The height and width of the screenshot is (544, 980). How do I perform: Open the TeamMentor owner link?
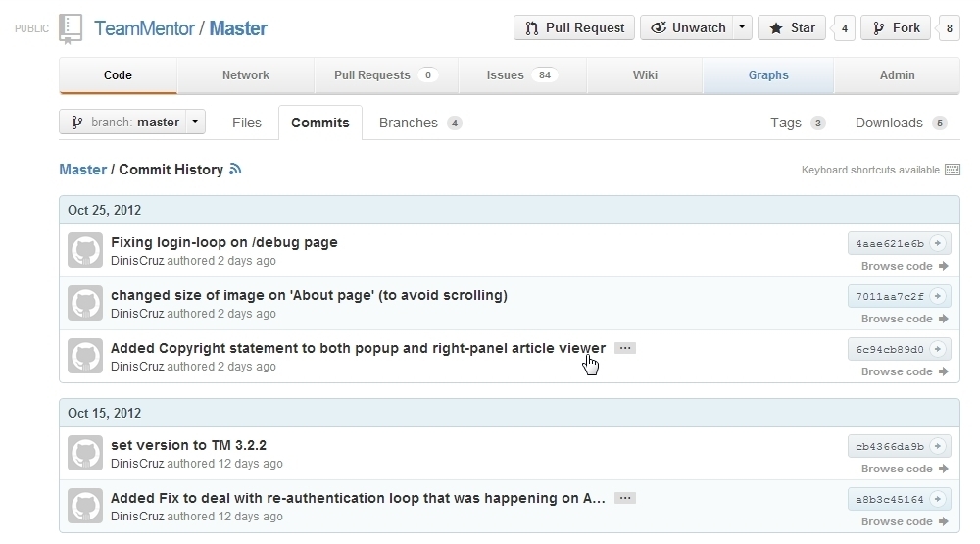click(144, 28)
